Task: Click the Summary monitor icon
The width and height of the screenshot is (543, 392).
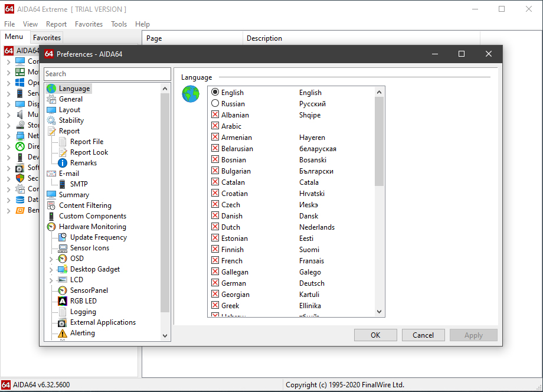Action: pyautogui.click(x=51, y=195)
